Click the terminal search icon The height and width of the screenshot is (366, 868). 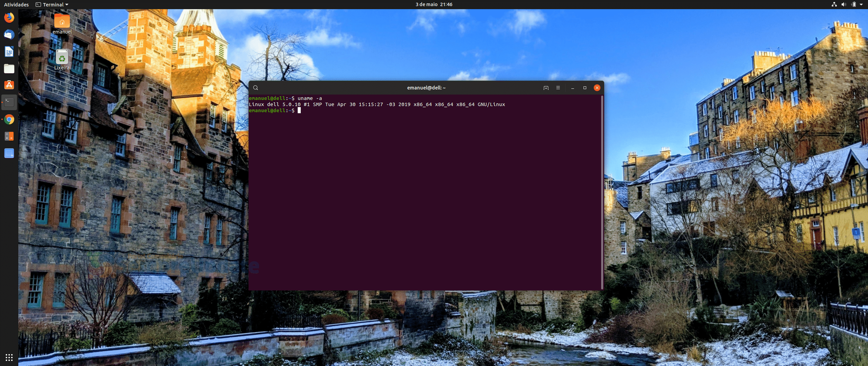(x=256, y=88)
